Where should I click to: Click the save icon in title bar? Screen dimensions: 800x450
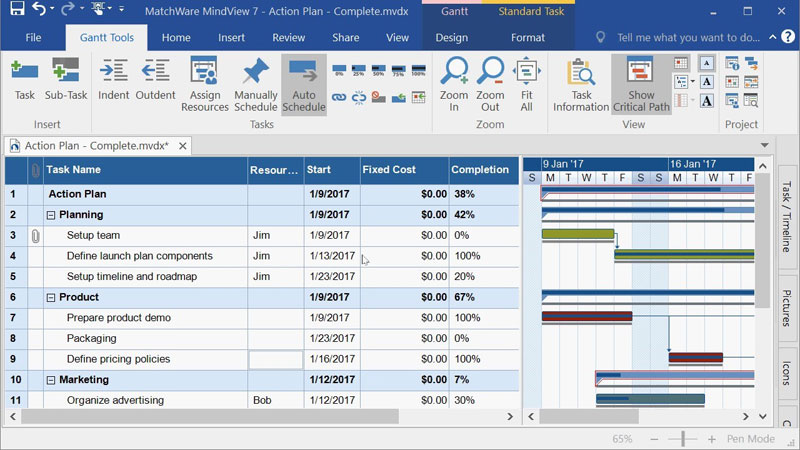tap(17, 9)
